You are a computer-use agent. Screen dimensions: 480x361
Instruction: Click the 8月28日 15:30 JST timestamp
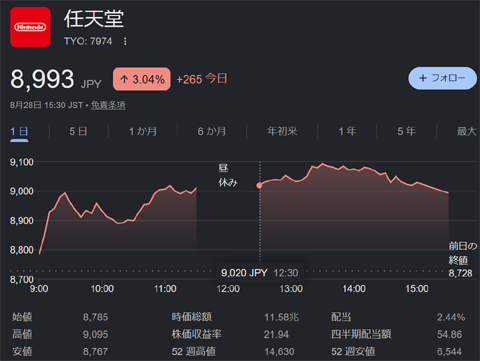[46, 105]
